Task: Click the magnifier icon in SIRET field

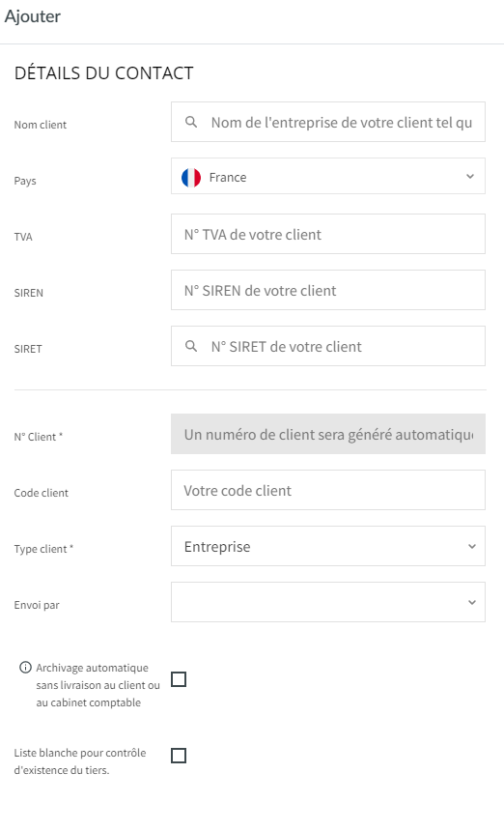Action: pyautogui.click(x=191, y=346)
